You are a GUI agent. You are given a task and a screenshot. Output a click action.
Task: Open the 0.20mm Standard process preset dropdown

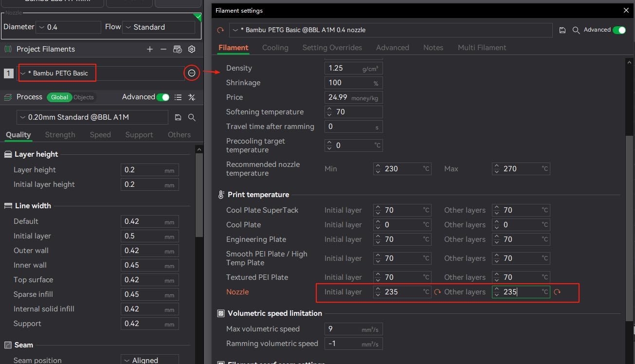[92, 117]
